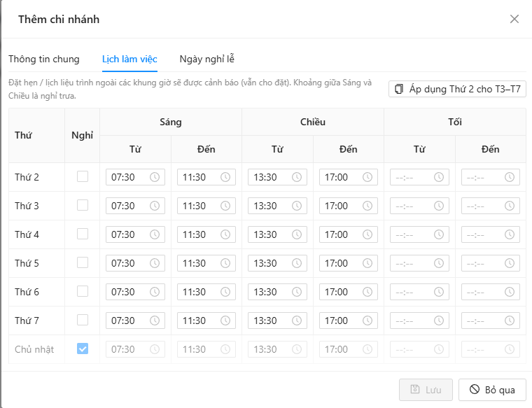Open clock picker for Thứ 3 Chiều Từ
Screen dimensions: 532x408
pos(297,206)
